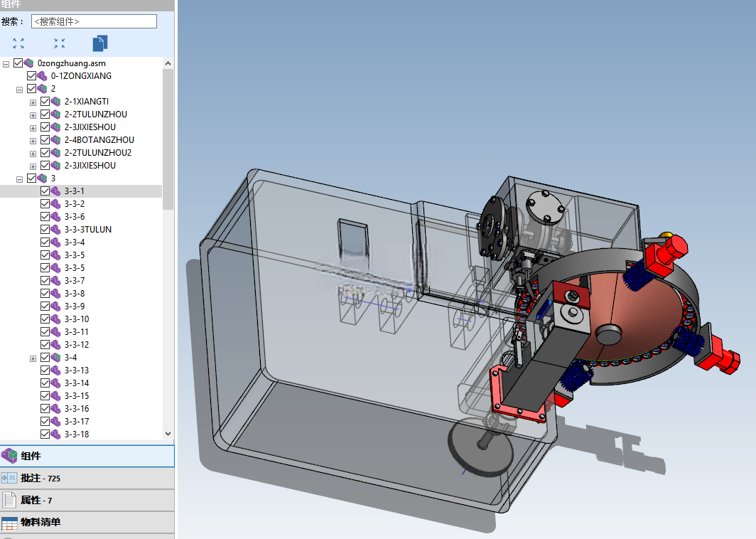Image resolution: width=756 pixels, height=539 pixels.
Task: Click the 物料清单 table icon
Action: click(x=9, y=523)
